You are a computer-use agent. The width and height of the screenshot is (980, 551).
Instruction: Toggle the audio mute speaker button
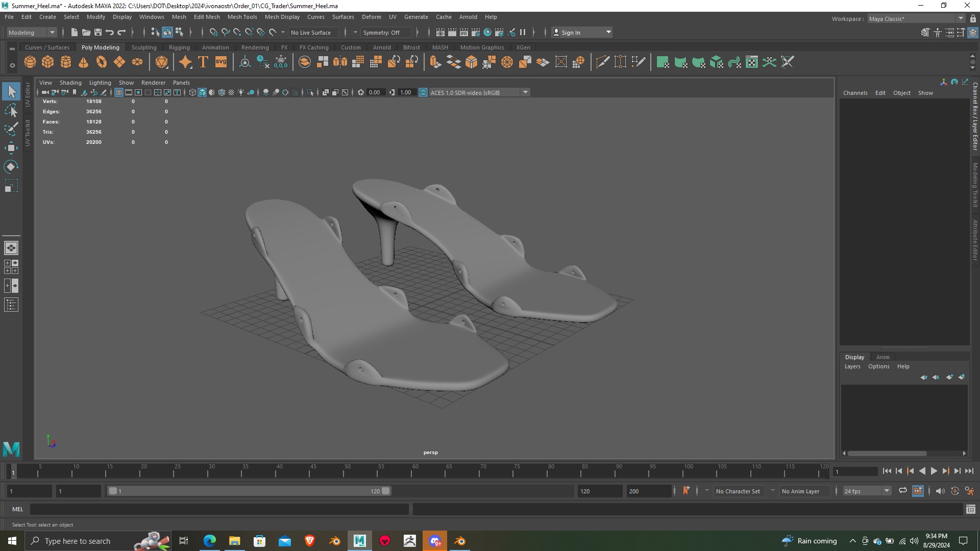click(x=940, y=491)
